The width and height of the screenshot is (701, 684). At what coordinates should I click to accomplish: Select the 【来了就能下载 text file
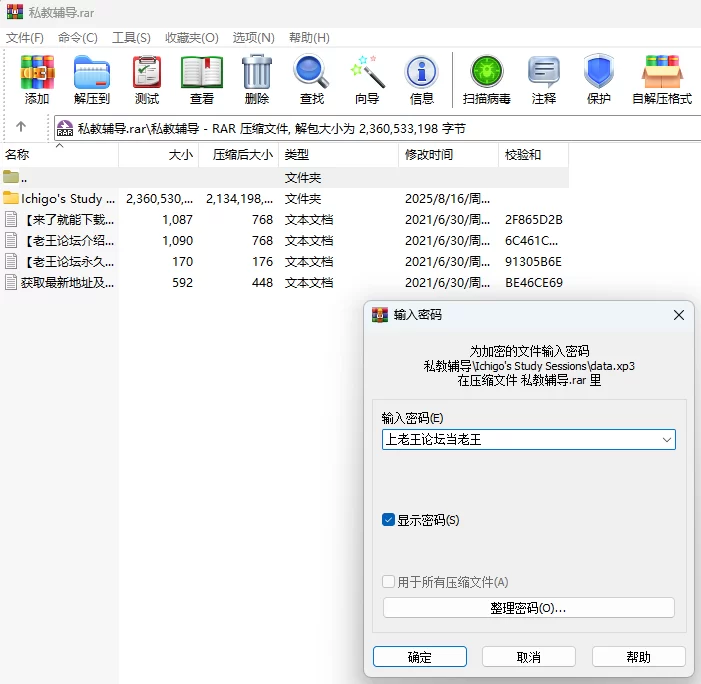click(284, 220)
